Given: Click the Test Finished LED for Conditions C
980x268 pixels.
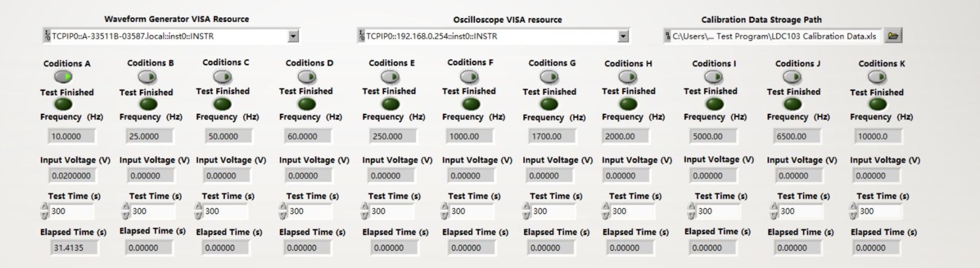Looking at the screenshot, I should (x=223, y=104).
